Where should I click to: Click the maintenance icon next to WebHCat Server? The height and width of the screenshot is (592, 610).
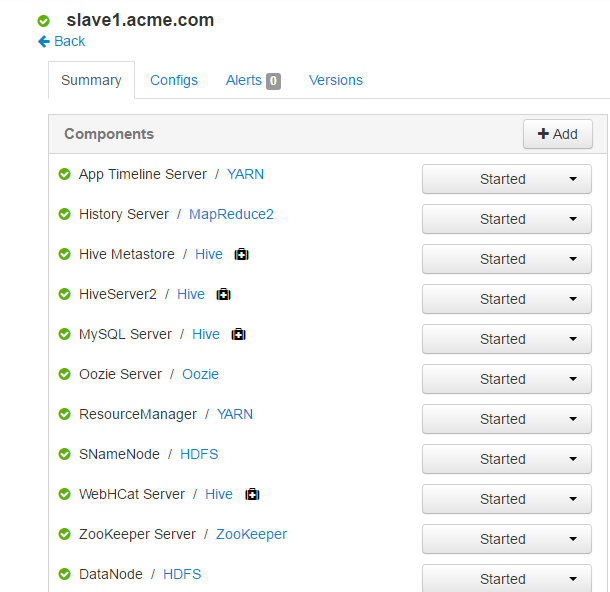pyautogui.click(x=252, y=494)
